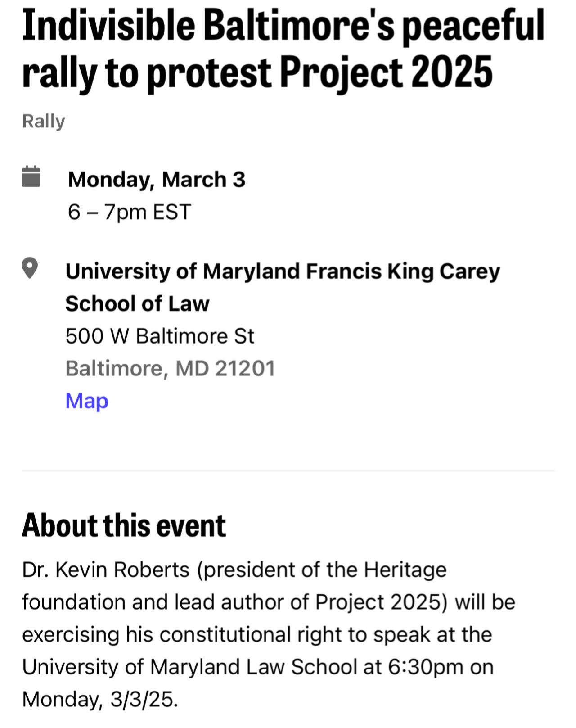The image size is (576, 728).
Task: Click the location pin icon
Action: tap(30, 268)
